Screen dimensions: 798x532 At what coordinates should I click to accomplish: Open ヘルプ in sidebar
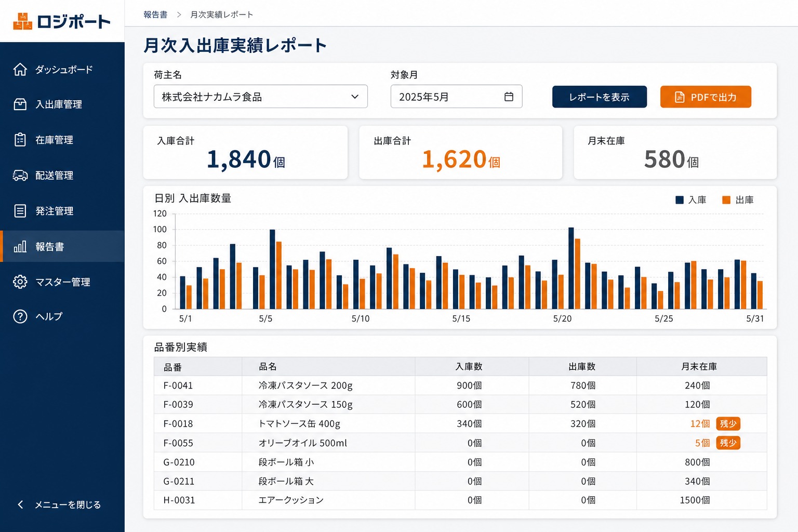point(62,316)
